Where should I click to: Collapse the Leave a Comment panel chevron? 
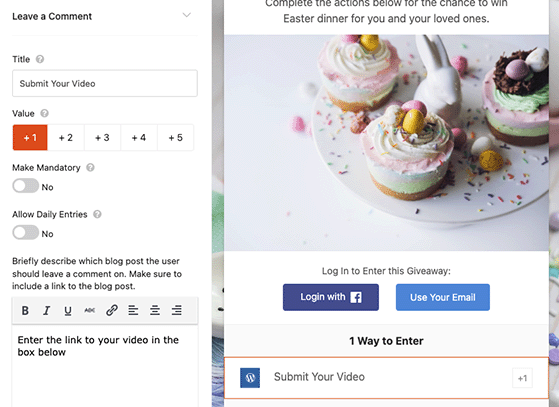[x=187, y=15]
